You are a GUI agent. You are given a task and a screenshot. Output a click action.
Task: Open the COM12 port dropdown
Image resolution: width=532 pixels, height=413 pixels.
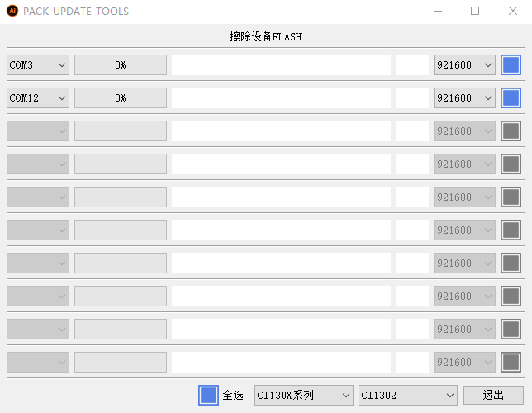tap(38, 98)
